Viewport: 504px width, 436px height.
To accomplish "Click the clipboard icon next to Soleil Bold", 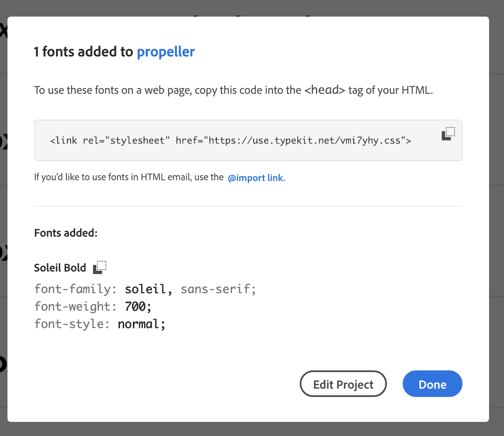I will (100, 267).
